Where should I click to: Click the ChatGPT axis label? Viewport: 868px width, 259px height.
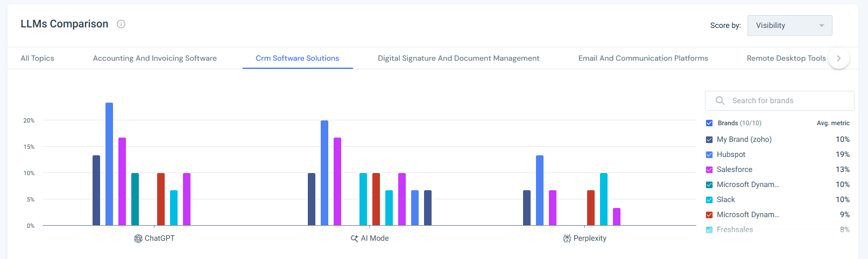tap(159, 238)
